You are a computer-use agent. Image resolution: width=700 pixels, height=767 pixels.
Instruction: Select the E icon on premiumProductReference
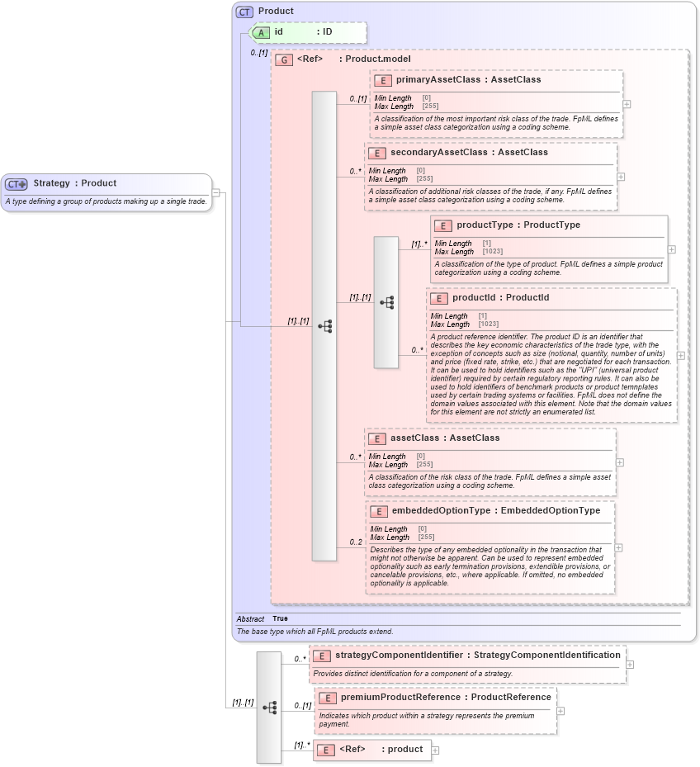point(320,698)
